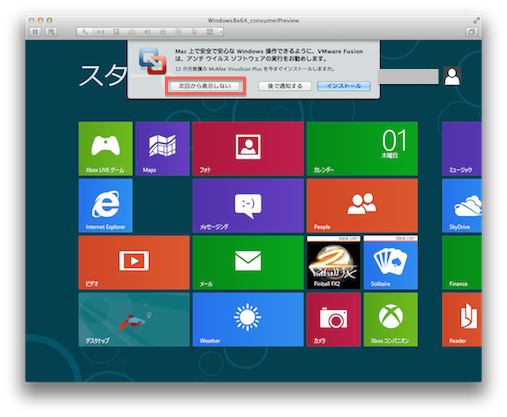Open the メッセージング tile
The image size is (507, 417).
pyautogui.click(x=248, y=206)
